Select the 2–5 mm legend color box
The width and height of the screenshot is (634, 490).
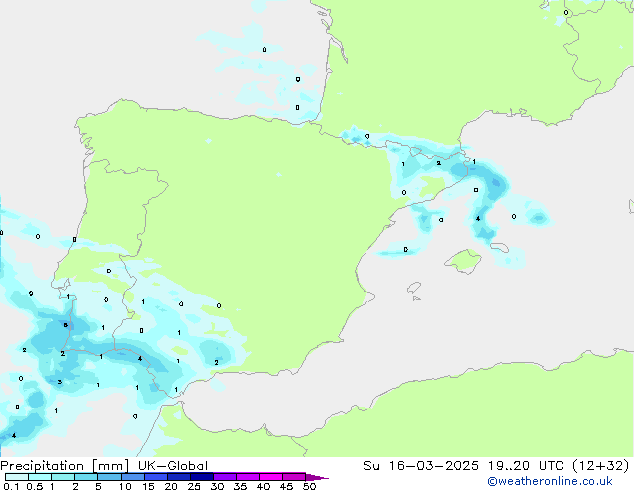pos(86,477)
